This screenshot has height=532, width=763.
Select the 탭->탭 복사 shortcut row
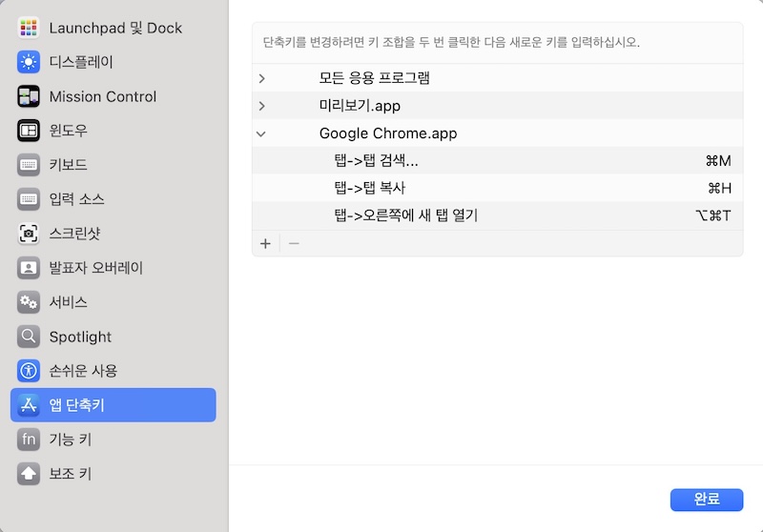coord(497,188)
